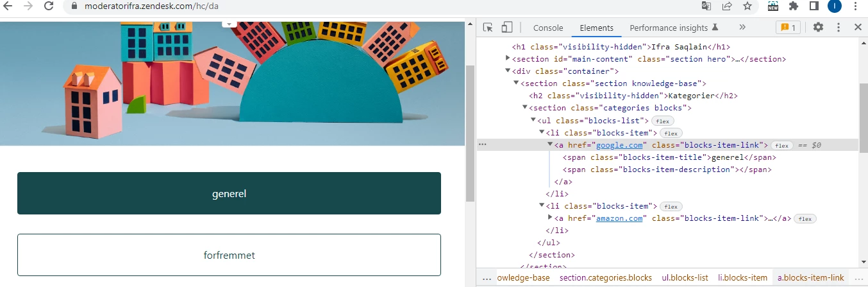Go forward with the browser arrow
This screenshot has width=868, height=287.
[x=28, y=6]
